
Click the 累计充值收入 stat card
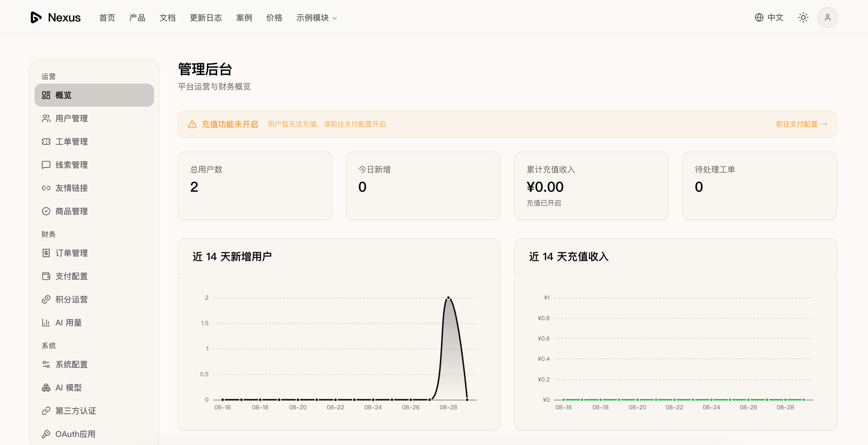[x=591, y=186]
